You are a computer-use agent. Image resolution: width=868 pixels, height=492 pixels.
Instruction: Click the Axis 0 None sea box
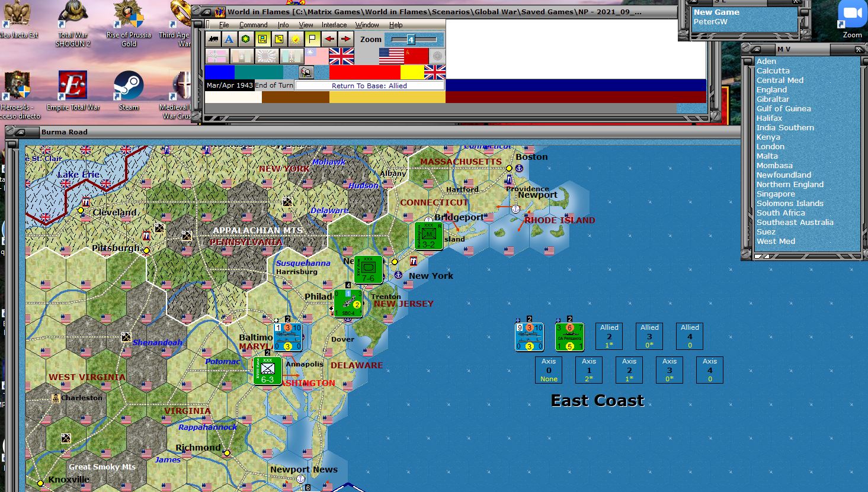(x=549, y=370)
